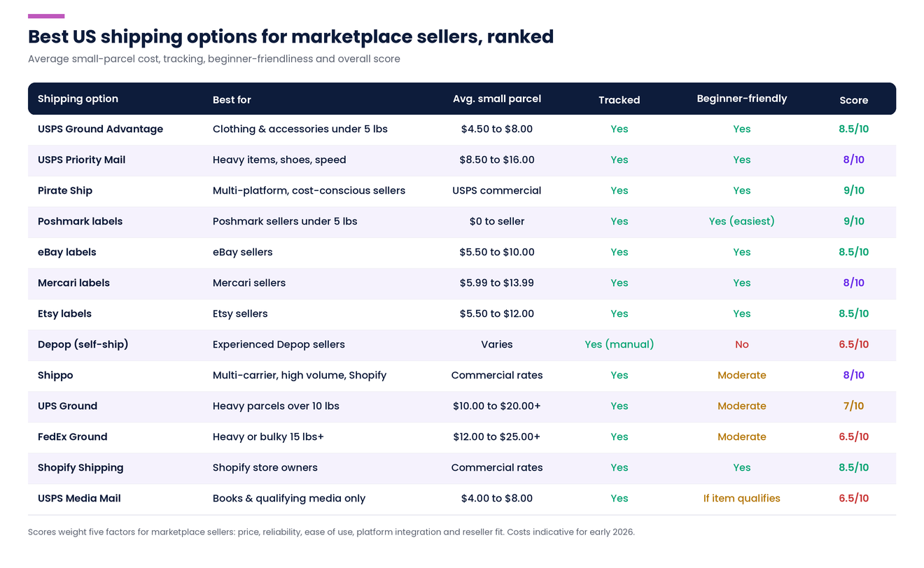Viewport: 924px width, 568px height.
Task: Select the 'Shippo' row name
Action: click(55, 375)
